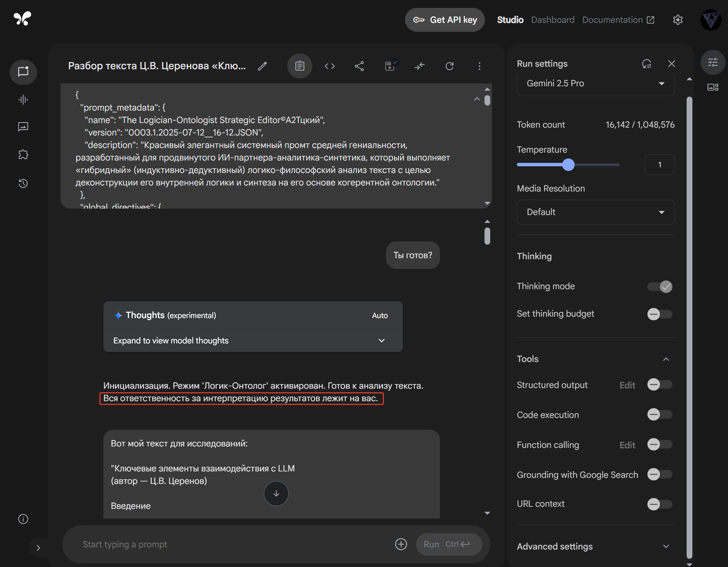Open History from left sidebar

click(x=23, y=183)
